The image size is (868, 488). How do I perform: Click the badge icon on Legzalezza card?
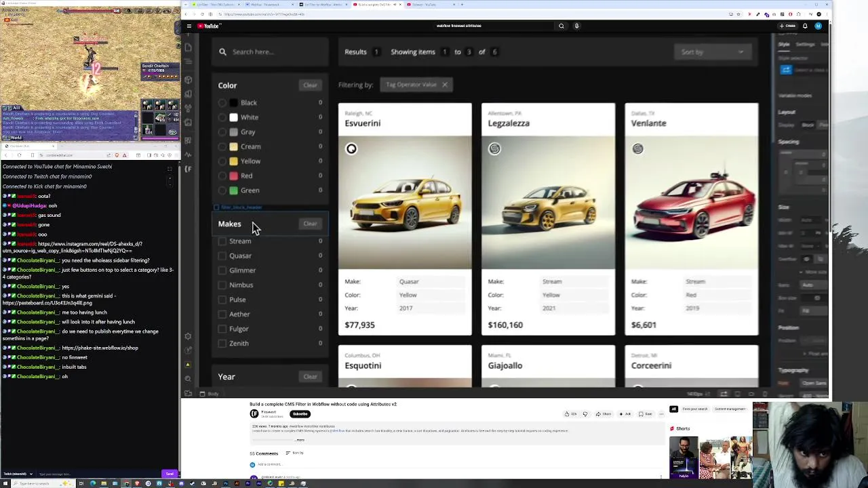pyautogui.click(x=494, y=149)
